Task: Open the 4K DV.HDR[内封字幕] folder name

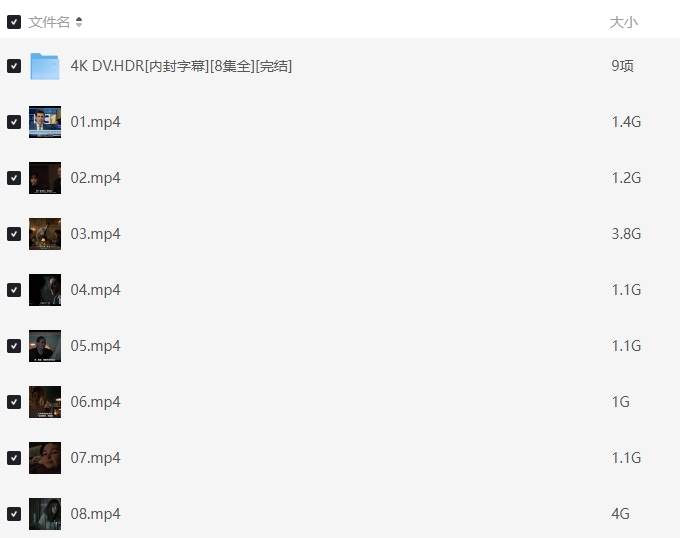Action: tap(181, 66)
